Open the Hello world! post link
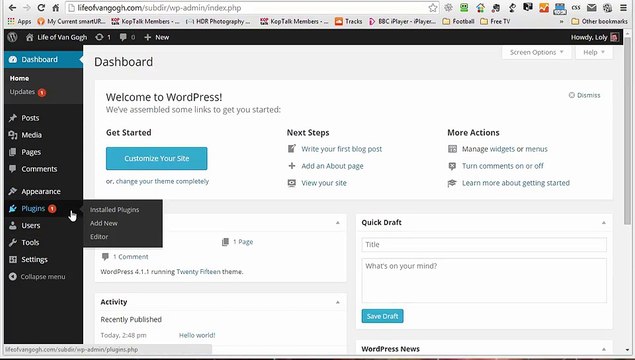 [197, 335]
